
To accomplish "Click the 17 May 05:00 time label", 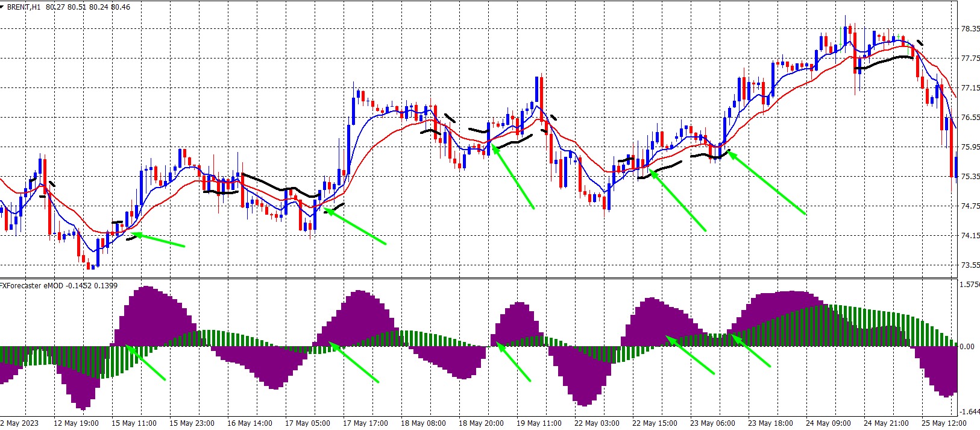I will (307, 423).
